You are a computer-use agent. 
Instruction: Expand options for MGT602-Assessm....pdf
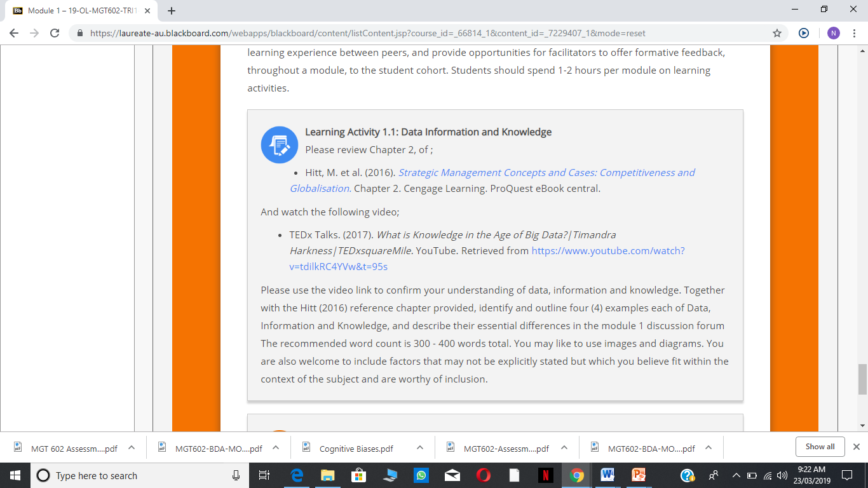564,447
